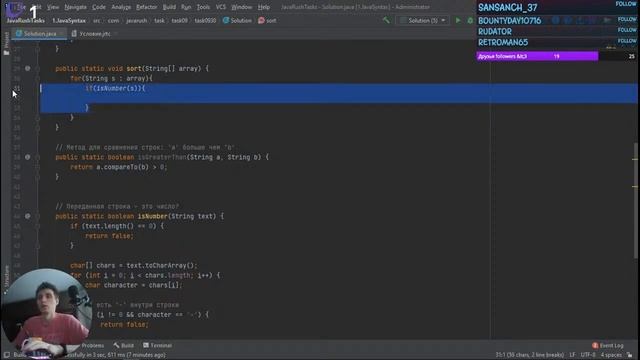The height and width of the screenshot is (360, 640).
Task: Click isGreaterThan method name in declaration
Action: [x=162, y=157]
